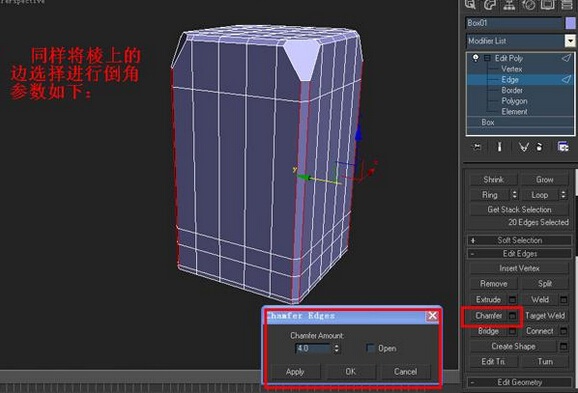Click the Chamfer Amount spinner arrows

coord(336,348)
